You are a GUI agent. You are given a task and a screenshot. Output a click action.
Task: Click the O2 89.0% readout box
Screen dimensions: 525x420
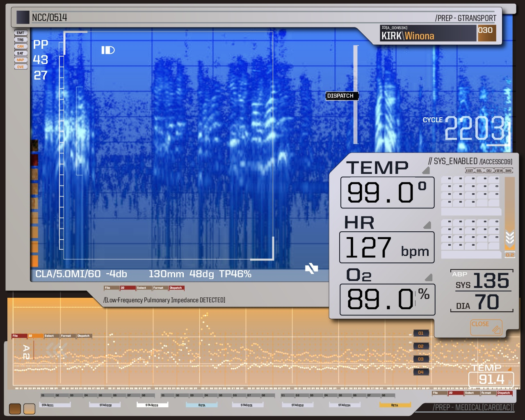[388, 299]
